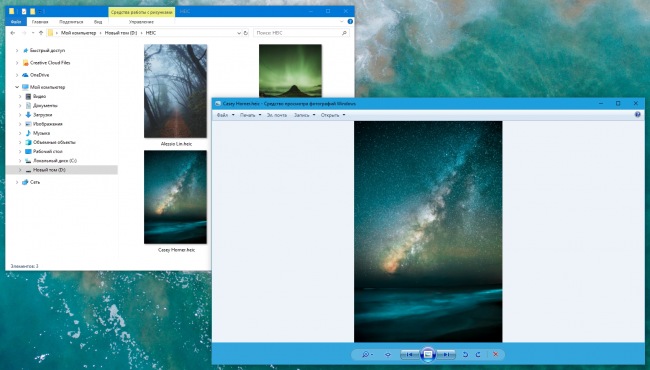Collapse Мой компьютер tree node
The width and height of the screenshot is (650, 370).
click(x=17, y=87)
